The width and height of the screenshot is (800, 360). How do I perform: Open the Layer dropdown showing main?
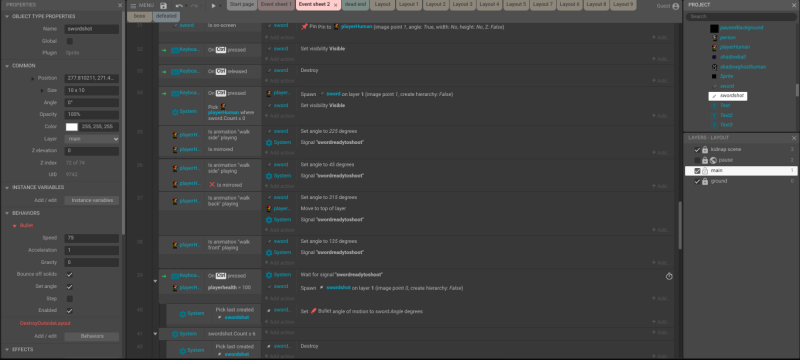click(x=92, y=139)
